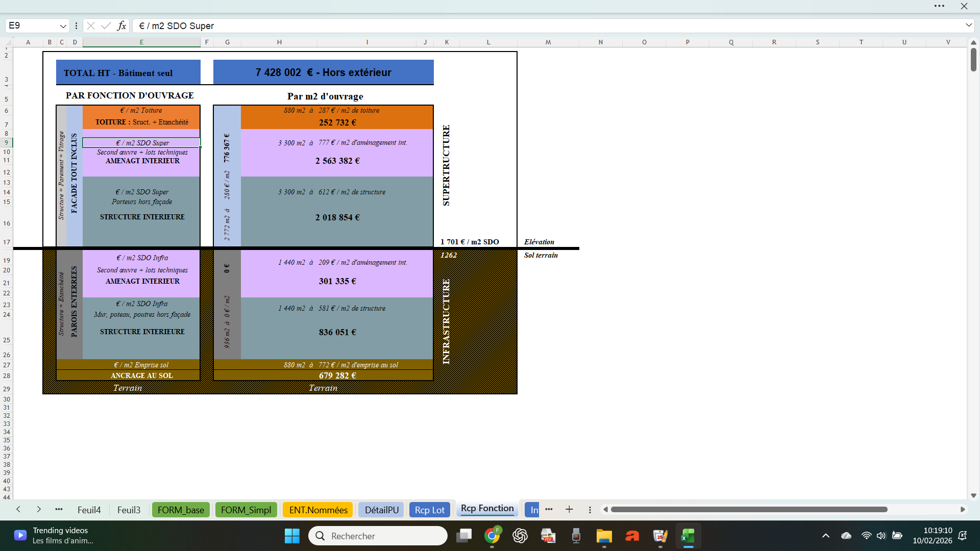Click the horizontal scrollbar thumb
The height and width of the screenshot is (551, 980).
(749, 509)
